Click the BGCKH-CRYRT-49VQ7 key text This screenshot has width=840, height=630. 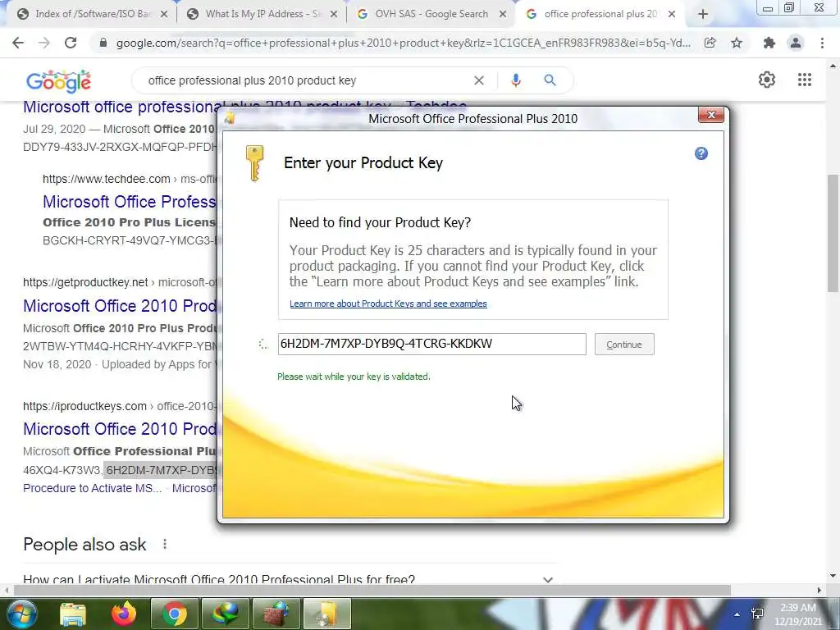click(x=129, y=240)
